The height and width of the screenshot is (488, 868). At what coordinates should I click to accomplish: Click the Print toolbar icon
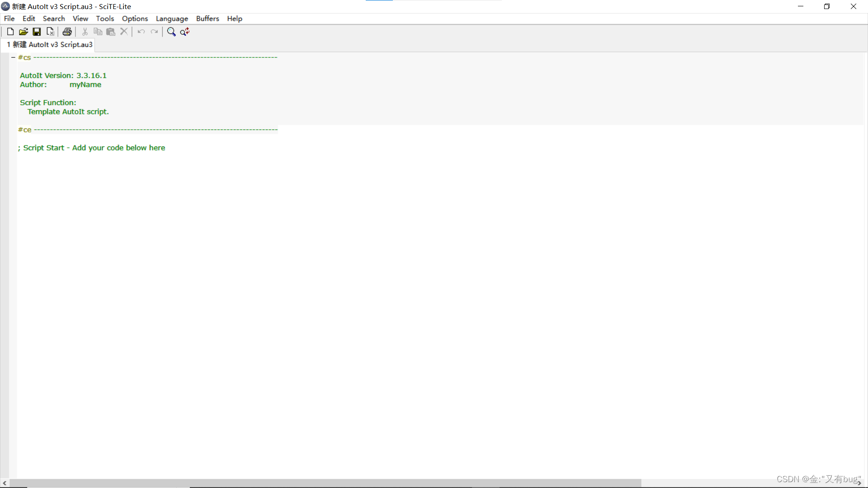coord(67,32)
